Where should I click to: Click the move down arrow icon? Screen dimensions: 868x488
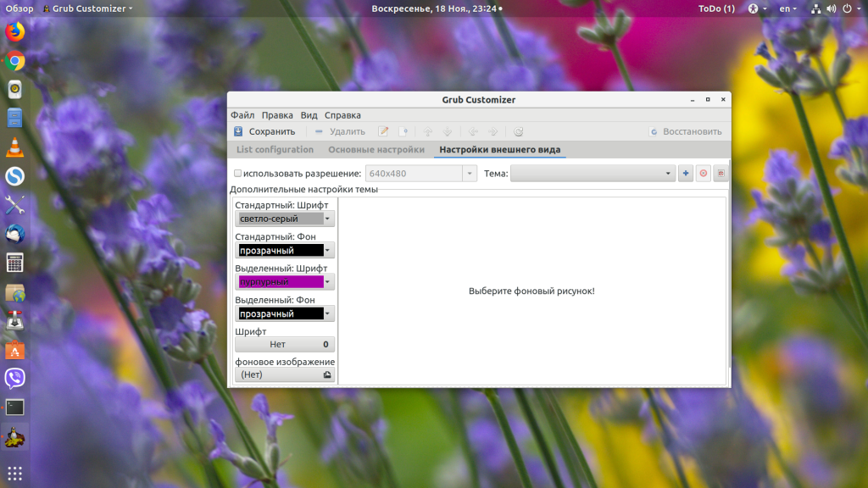point(448,131)
